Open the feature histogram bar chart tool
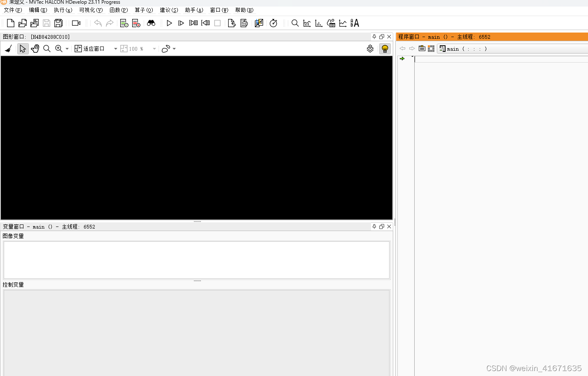588x376 pixels. (319, 23)
